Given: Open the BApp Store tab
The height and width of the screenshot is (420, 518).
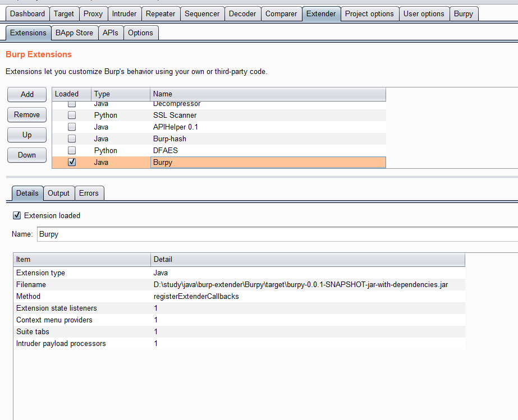Looking at the screenshot, I should (x=74, y=33).
